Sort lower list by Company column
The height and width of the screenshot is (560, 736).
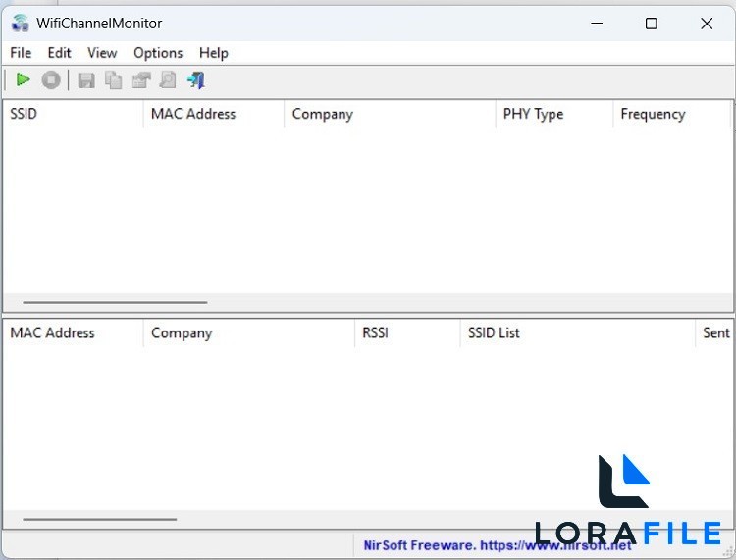[x=249, y=333]
